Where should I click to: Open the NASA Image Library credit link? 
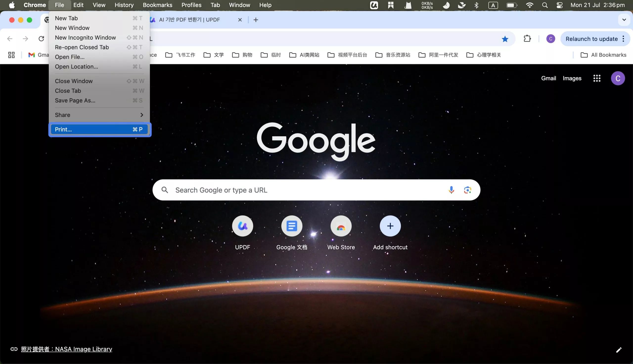[x=66, y=349]
